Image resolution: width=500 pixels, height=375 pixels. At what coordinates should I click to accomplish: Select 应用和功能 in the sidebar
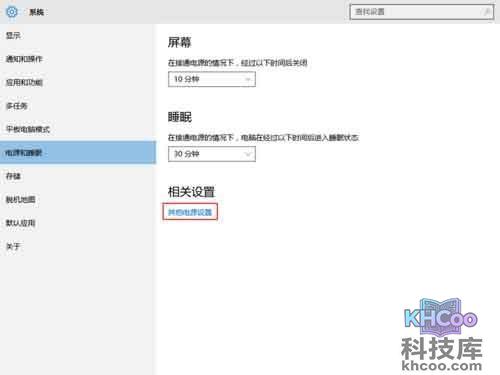point(24,82)
